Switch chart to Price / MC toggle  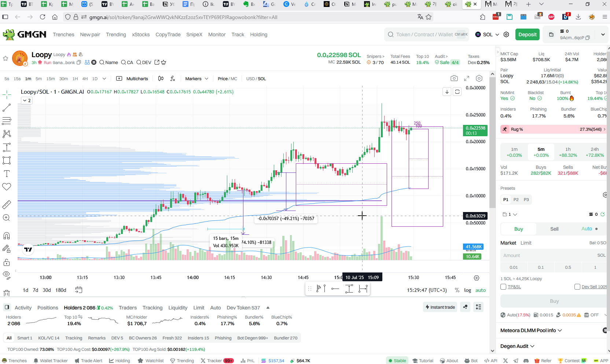point(227,79)
